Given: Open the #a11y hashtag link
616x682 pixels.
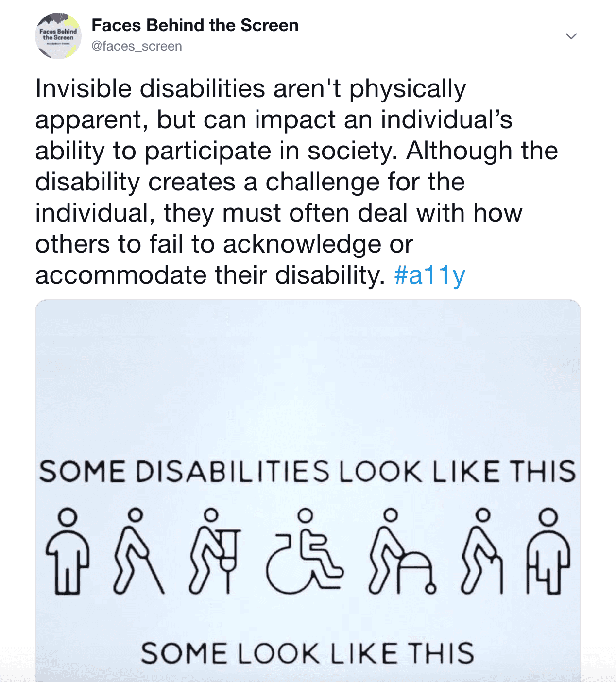Looking at the screenshot, I should coord(430,275).
